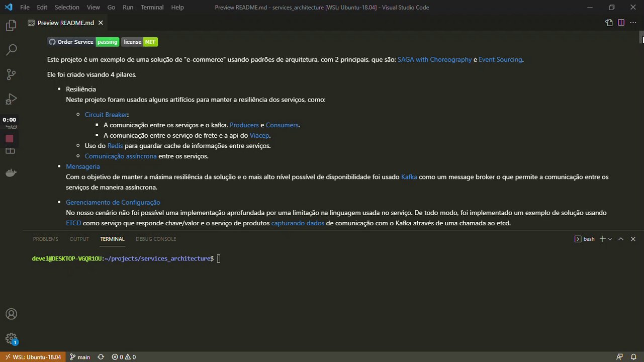Viewport: 644px width, 362px height.
Task: Open notifications bell in status bar
Action: pyautogui.click(x=633, y=357)
